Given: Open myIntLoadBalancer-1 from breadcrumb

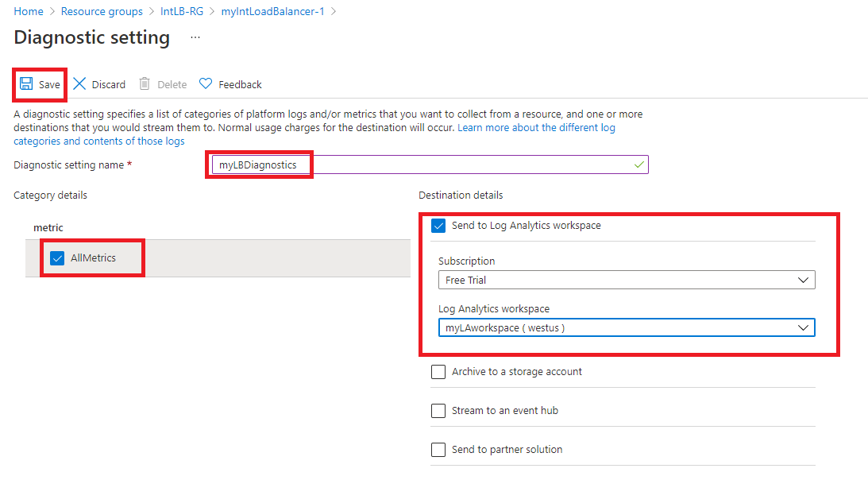Looking at the screenshot, I should (272, 11).
